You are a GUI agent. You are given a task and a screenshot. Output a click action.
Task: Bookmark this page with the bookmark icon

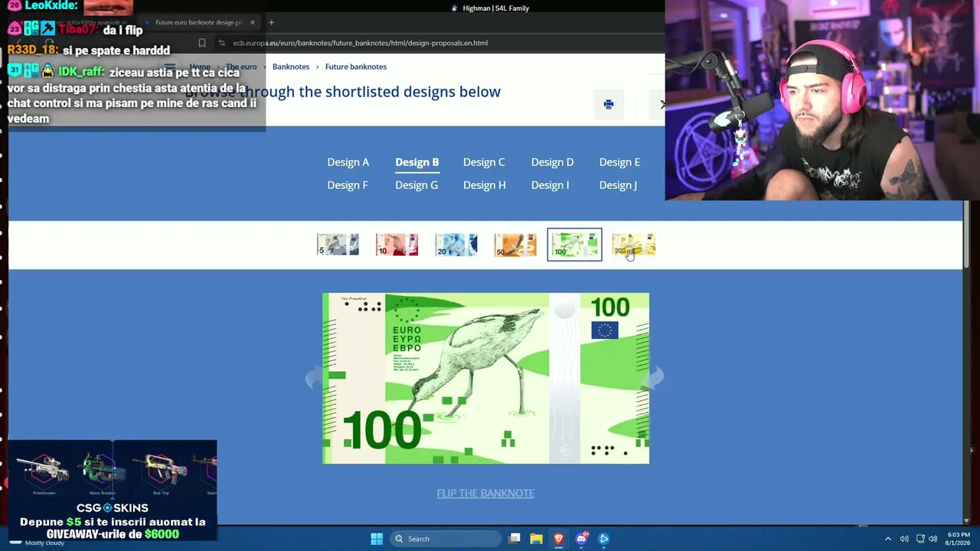point(202,43)
